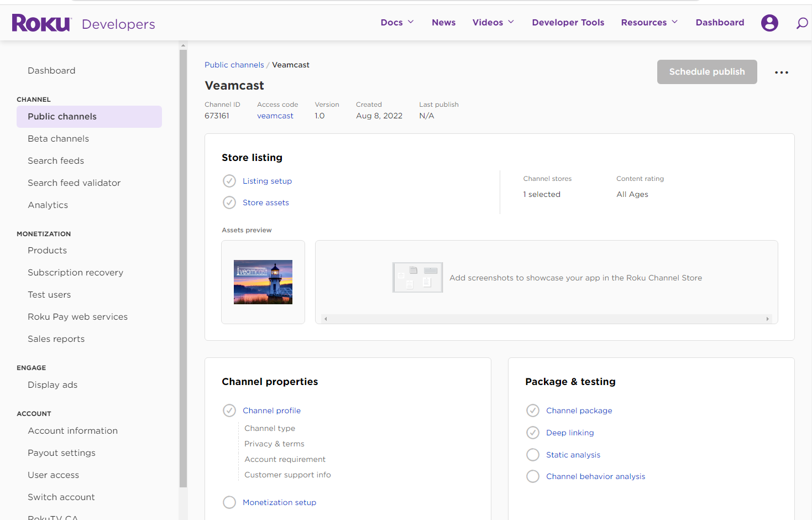Click the Monetization setup empty circle

(x=229, y=502)
